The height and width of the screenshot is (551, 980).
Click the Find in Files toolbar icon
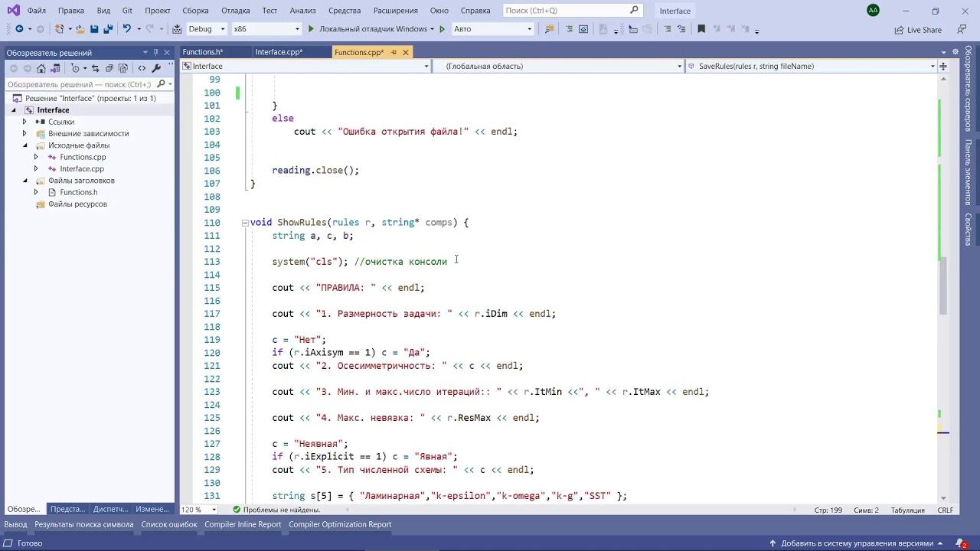[549, 29]
